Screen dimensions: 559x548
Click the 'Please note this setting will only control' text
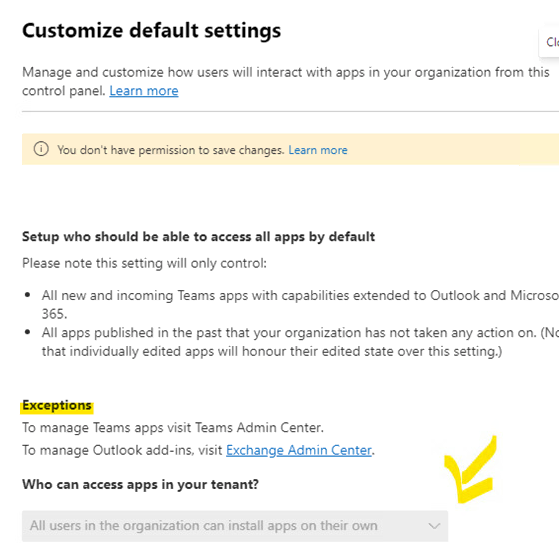coord(144,263)
